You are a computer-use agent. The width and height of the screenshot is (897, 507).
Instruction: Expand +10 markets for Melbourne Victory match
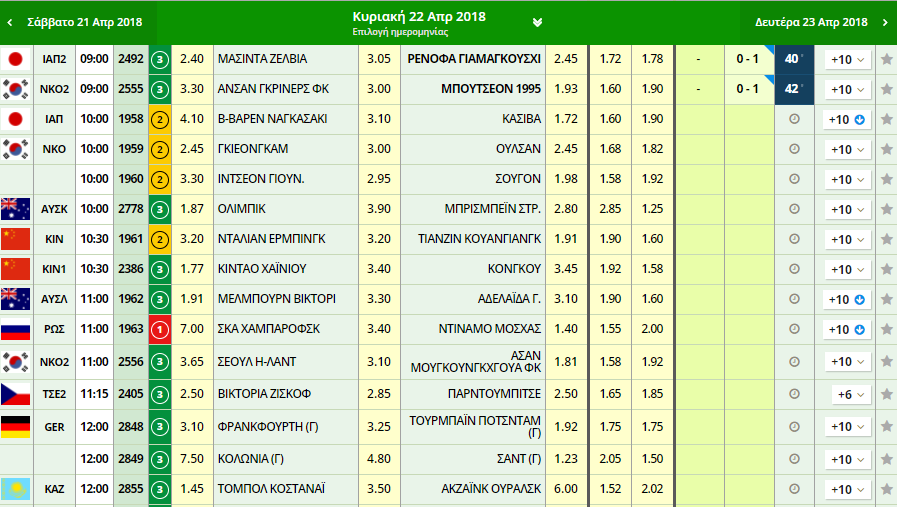click(846, 299)
